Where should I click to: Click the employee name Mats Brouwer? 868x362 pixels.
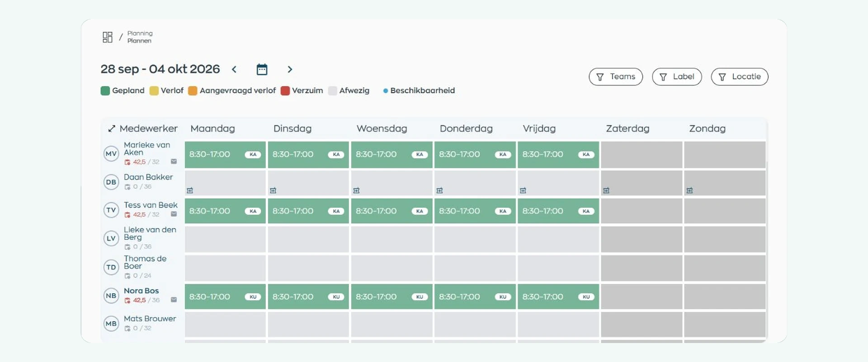150,319
